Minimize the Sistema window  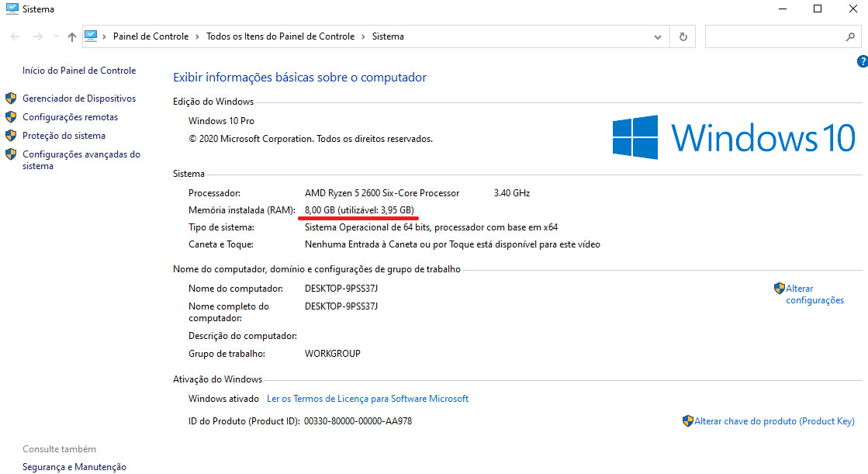(x=783, y=9)
